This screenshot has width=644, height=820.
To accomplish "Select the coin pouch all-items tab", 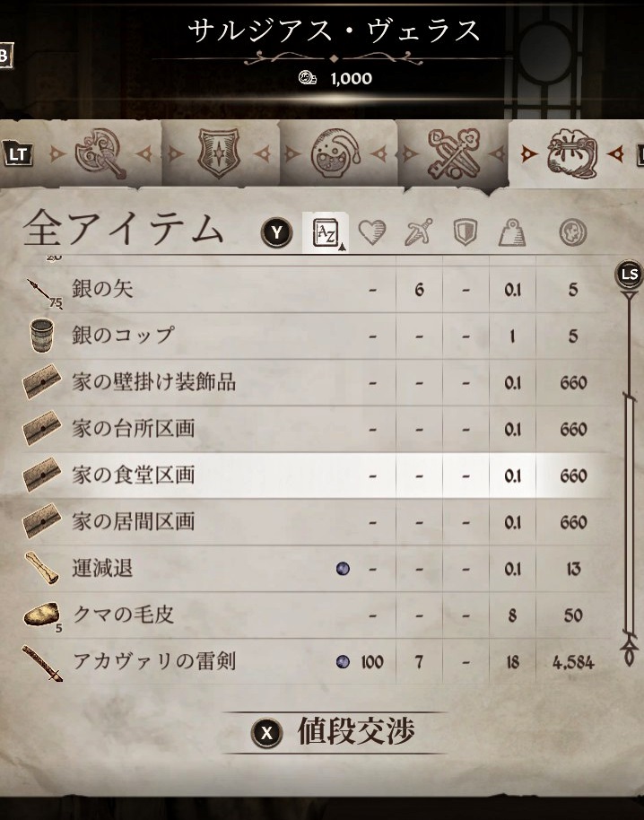I will point(572,153).
